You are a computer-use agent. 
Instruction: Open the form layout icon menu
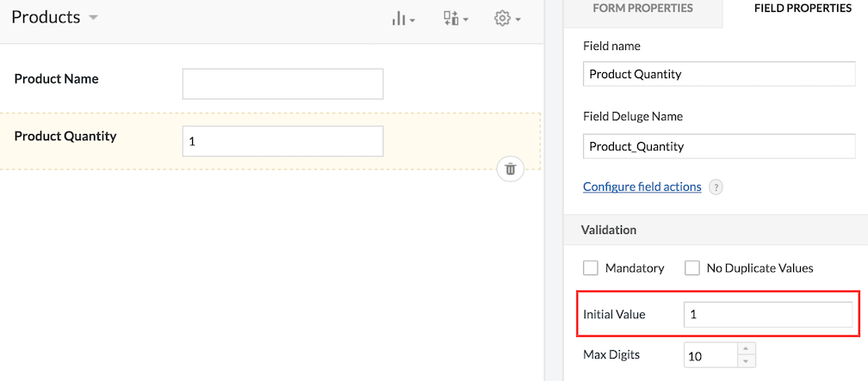[452, 19]
